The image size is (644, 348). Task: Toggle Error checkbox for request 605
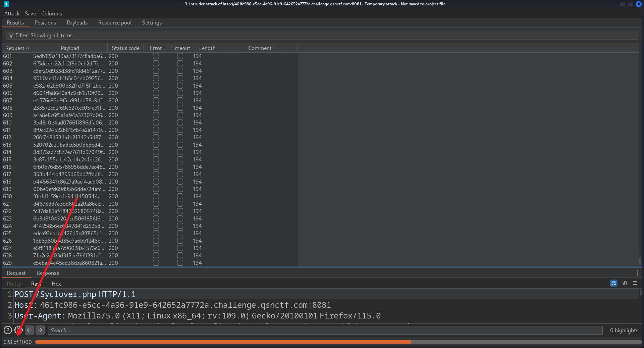coord(156,86)
